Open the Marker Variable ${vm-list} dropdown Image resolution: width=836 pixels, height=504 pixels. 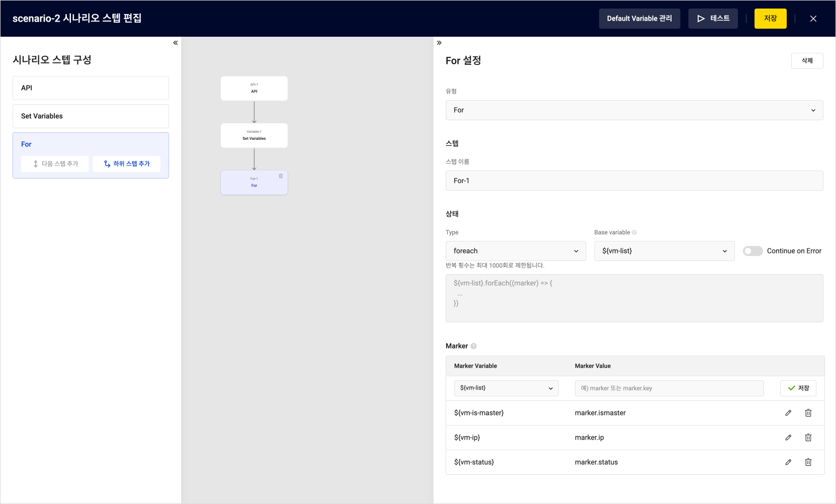[507, 388]
